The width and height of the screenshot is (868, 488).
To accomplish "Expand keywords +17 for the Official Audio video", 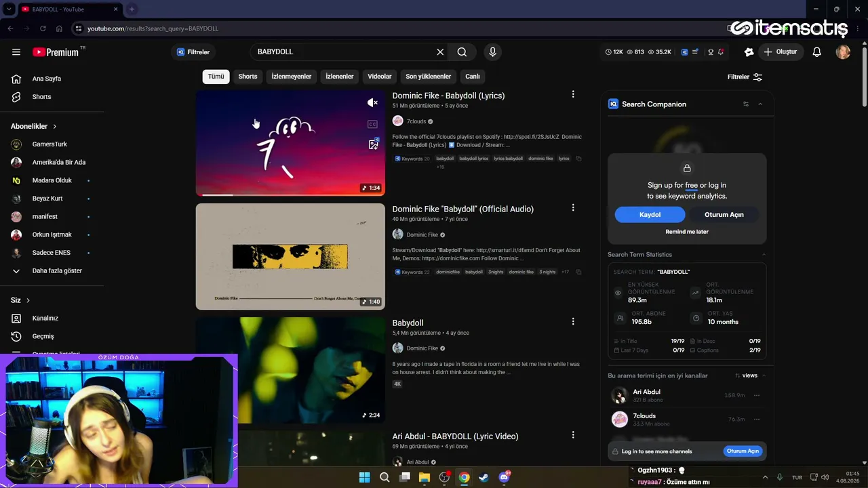I will [x=565, y=272].
